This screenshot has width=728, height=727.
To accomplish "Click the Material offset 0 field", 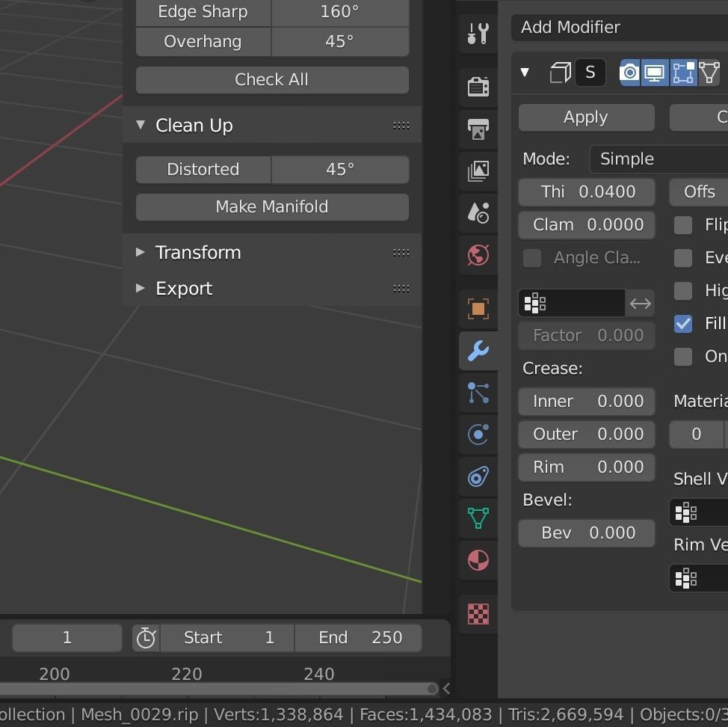I will tap(697, 435).
